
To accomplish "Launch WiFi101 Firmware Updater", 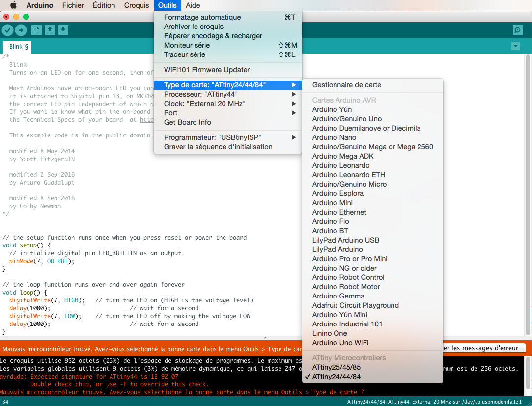I will pyautogui.click(x=227, y=70).
